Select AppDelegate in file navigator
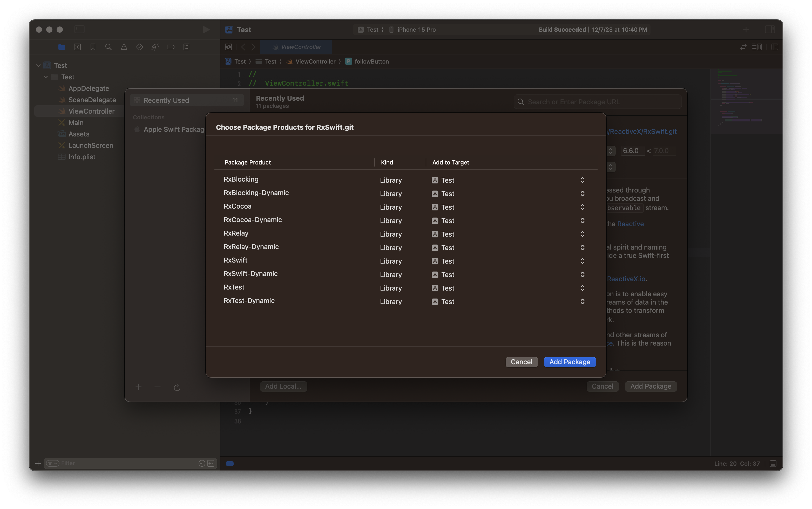 pyautogui.click(x=89, y=88)
